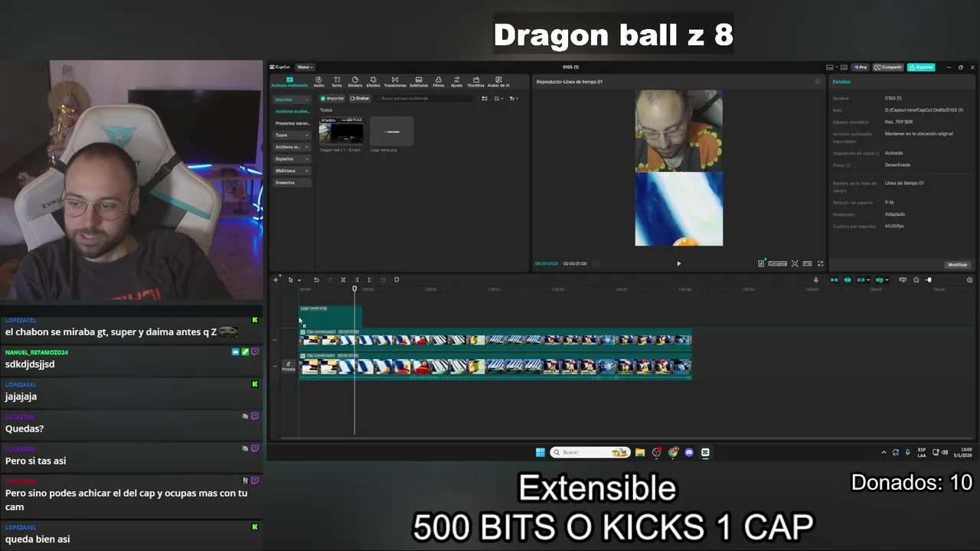Expand the Archivos m... sidebar section
Viewport: 980px width, 551px height.
[x=292, y=147]
